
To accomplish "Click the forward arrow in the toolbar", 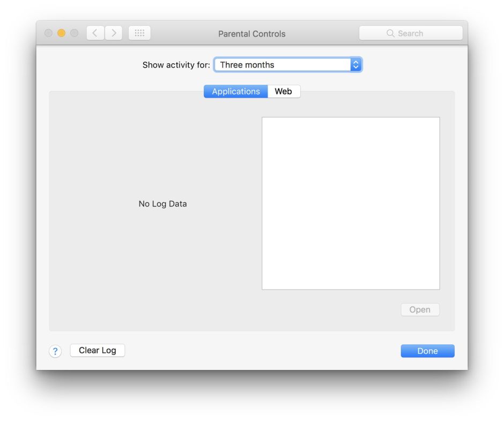I will 114,33.
